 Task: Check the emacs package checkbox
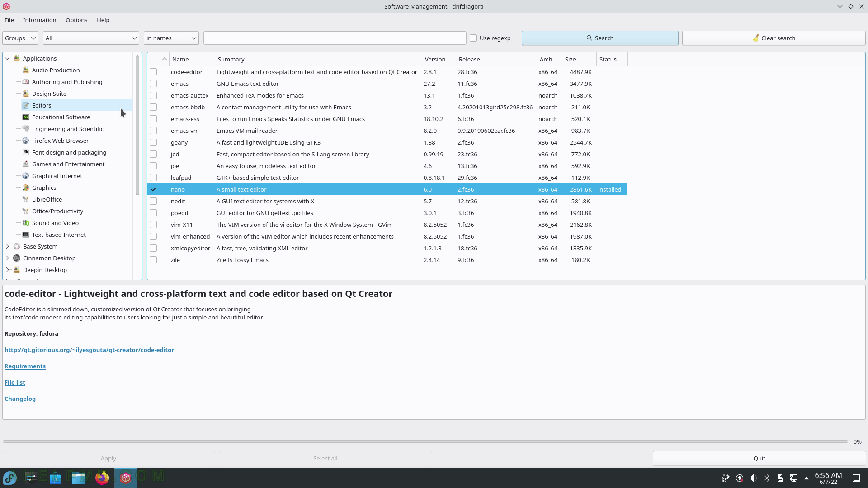[x=153, y=84]
